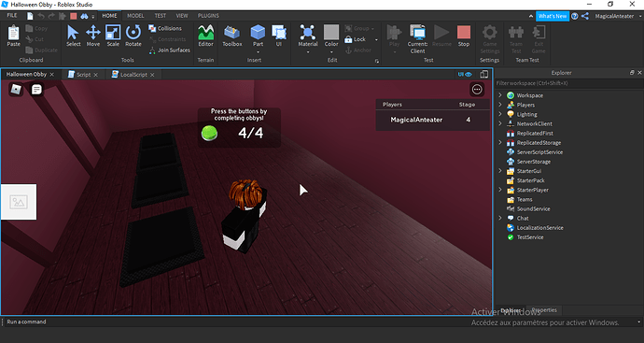The height and width of the screenshot is (343, 644).
Task: Switch to the PLUGINS ribbon tab
Action: 208,16
